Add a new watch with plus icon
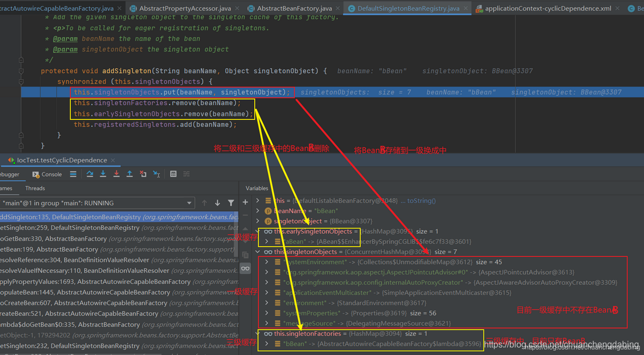644x355 pixels. pyautogui.click(x=245, y=202)
